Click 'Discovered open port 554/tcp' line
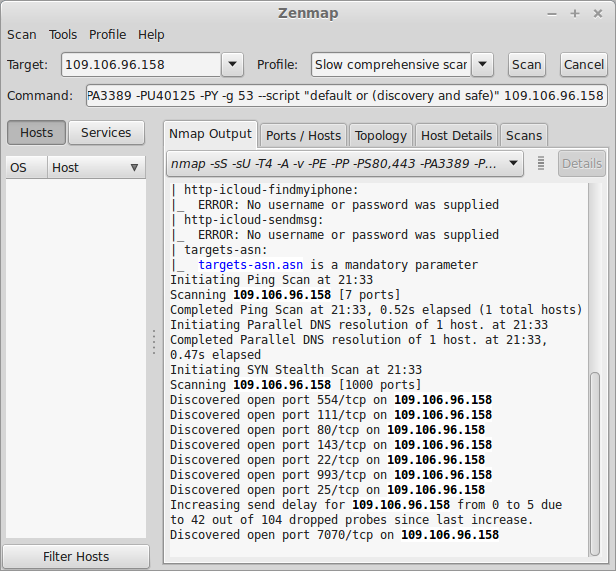The width and height of the screenshot is (616, 571). (331, 400)
